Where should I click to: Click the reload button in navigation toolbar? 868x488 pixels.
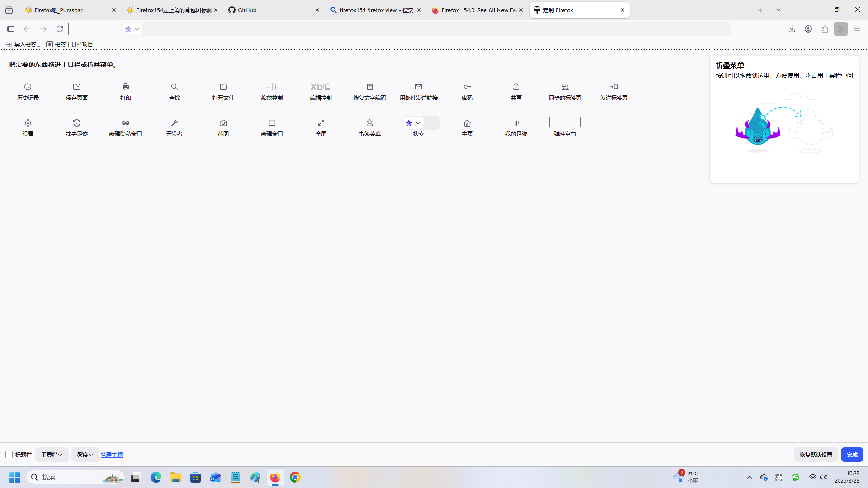click(x=60, y=29)
